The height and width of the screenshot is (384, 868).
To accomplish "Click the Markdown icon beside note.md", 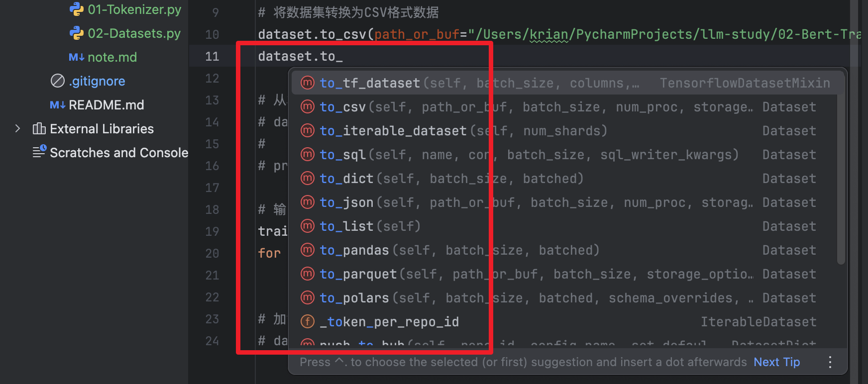I will (77, 57).
